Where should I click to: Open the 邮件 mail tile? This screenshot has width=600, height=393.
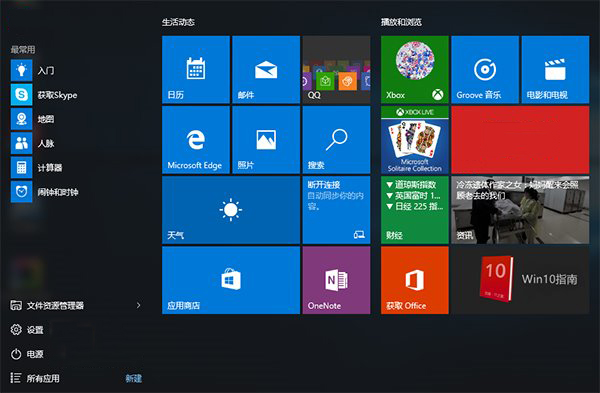click(x=266, y=69)
